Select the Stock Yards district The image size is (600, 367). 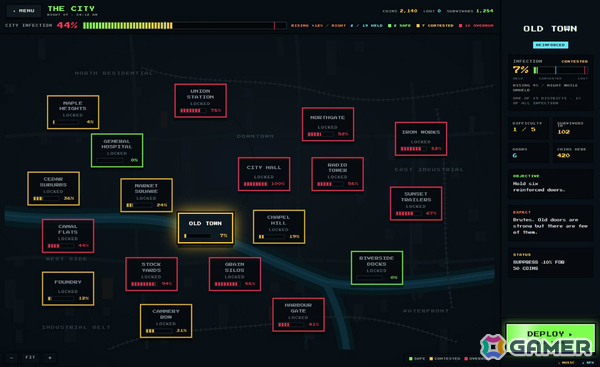[152, 274]
